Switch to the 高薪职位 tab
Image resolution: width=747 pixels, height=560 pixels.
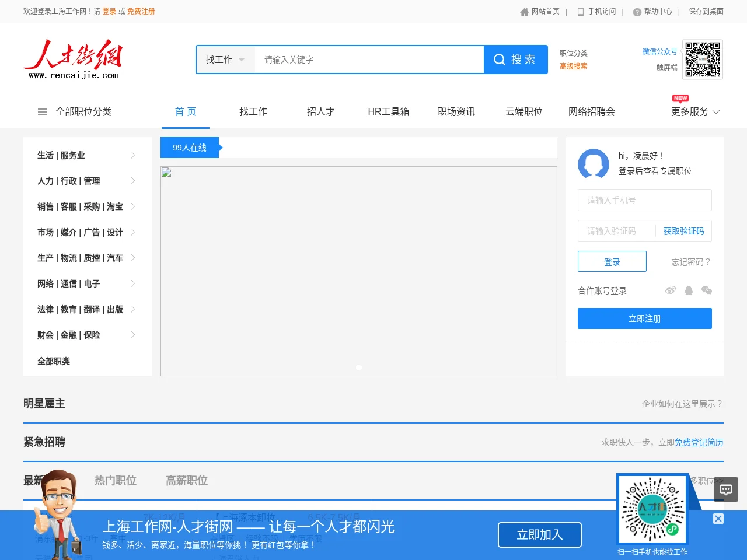(187, 481)
